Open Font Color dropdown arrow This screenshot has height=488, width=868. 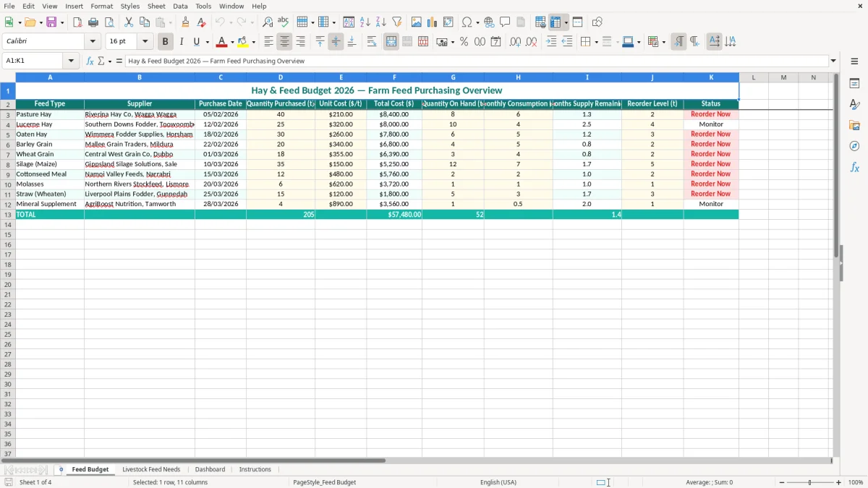232,42
